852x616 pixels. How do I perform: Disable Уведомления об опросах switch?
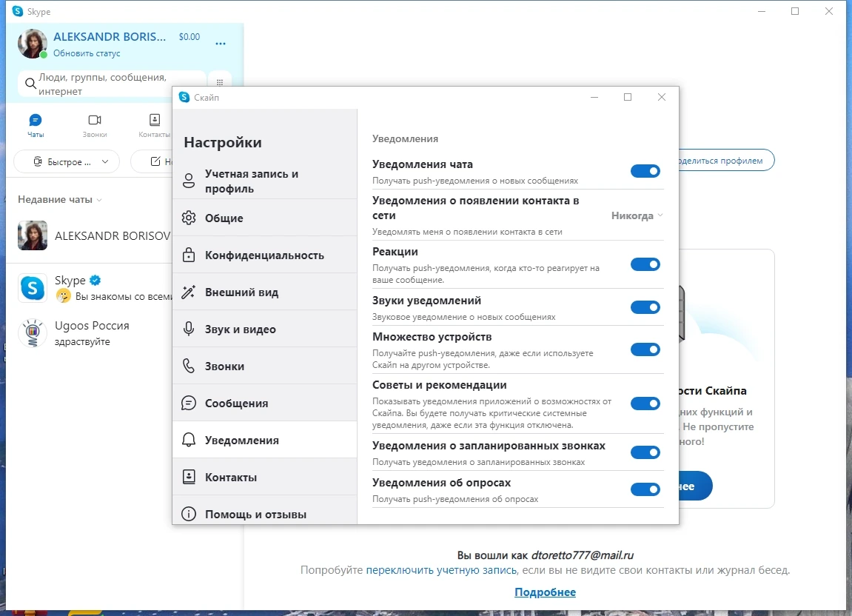pyautogui.click(x=645, y=489)
